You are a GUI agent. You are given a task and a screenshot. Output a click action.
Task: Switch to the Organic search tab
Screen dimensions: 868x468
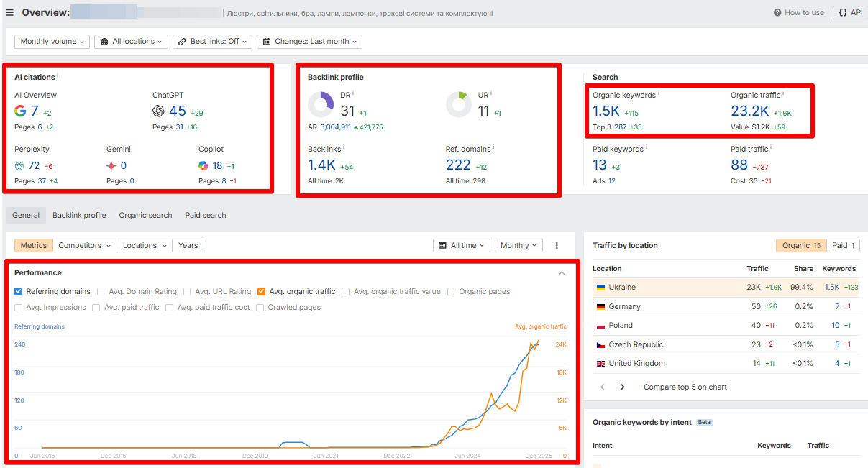pos(145,215)
